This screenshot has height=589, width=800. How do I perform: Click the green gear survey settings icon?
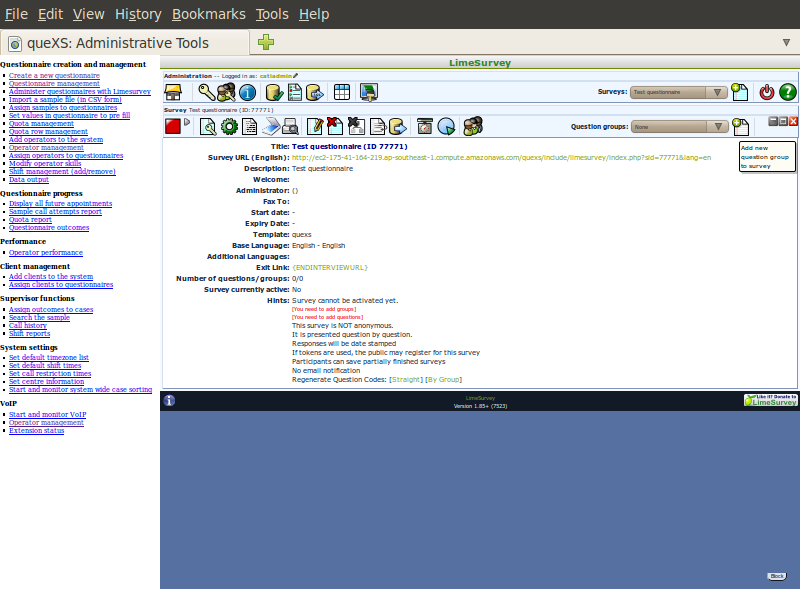click(x=229, y=126)
